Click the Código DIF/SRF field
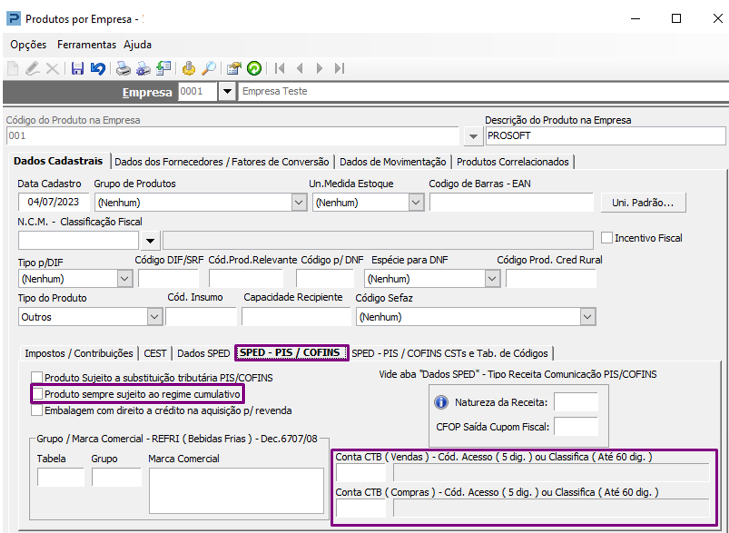 [168, 279]
